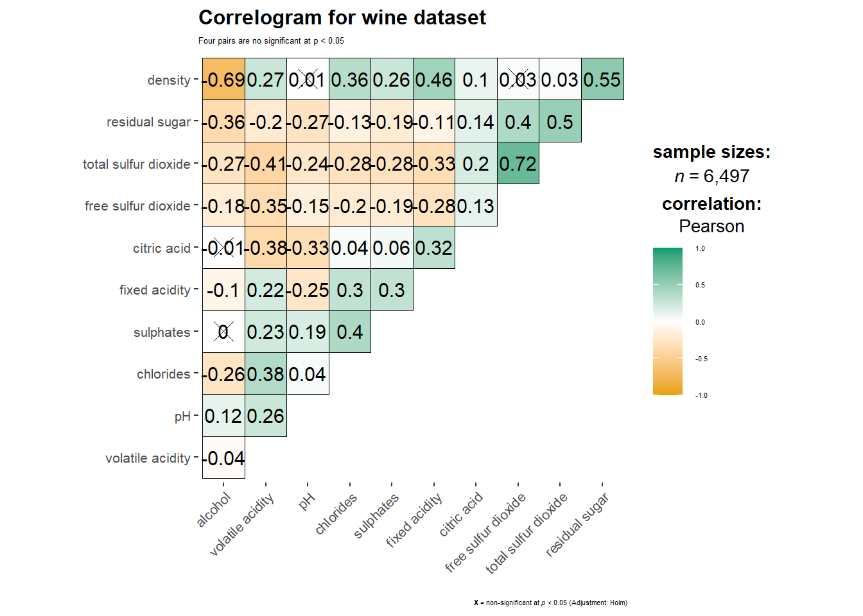This screenshot has height=616, width=863.
Task: Select the 0.46 density–fixed acidity cell
Action: click(433, 80)
